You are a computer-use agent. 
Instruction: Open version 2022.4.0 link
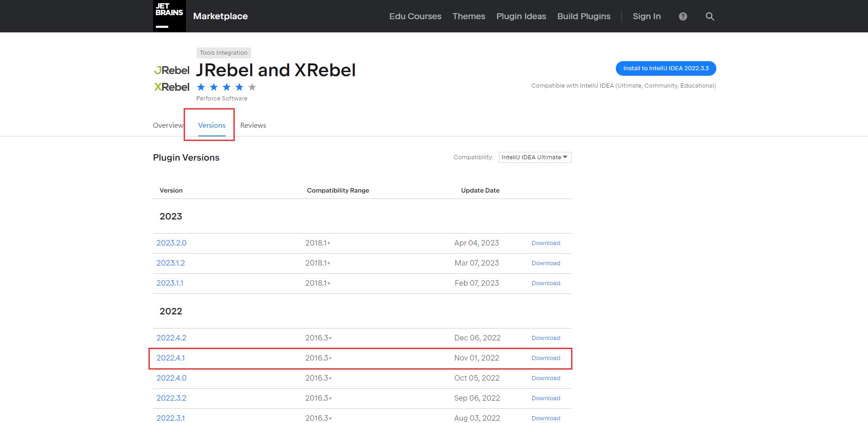(x=171, y=378)
